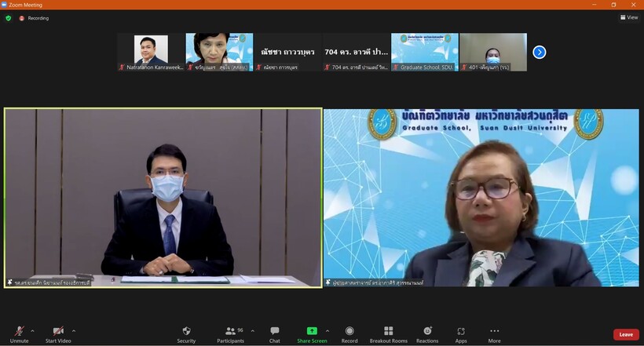Image resolution: width=644 pixels, height=346 pixels.
Task: Open Reactions menu
Action: pyautogui.click(x=427, y=334)
